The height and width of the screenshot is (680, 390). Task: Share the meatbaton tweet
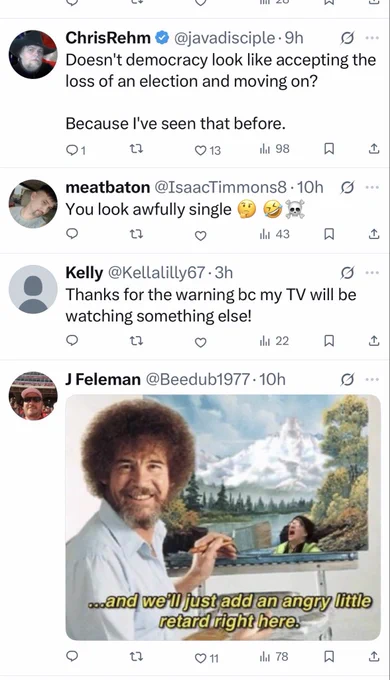tap(374, 235)
